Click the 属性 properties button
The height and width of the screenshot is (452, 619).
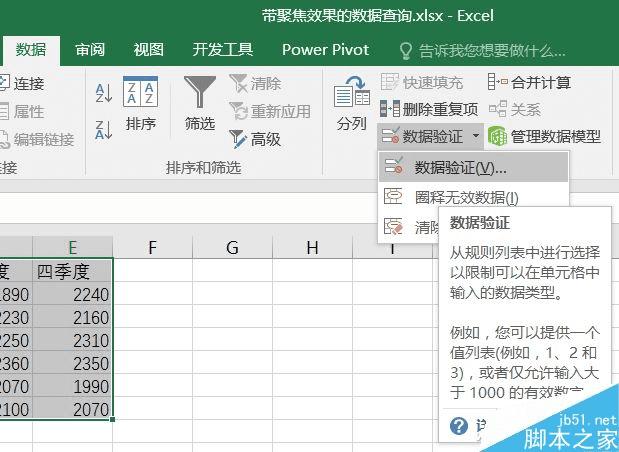pos(22,111)
